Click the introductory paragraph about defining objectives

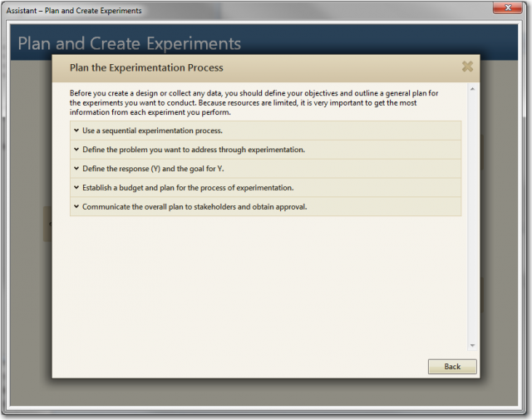[x=249, y=103]
